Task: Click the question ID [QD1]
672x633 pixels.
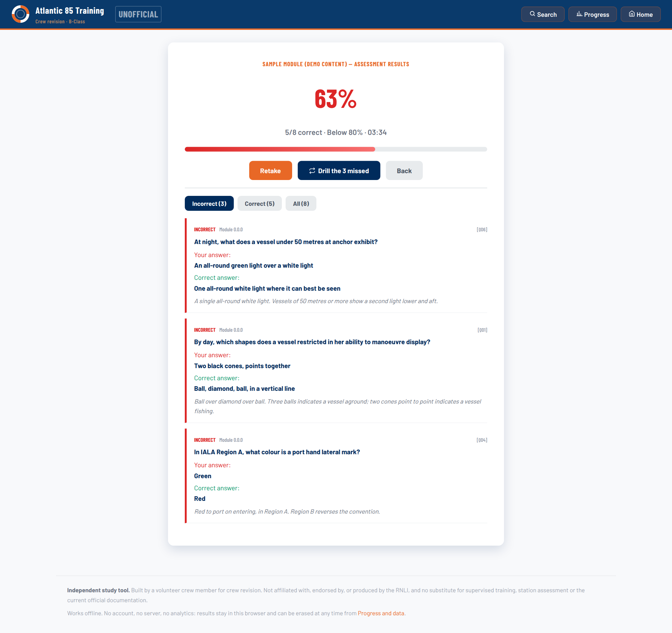Action: pos(482,330)
